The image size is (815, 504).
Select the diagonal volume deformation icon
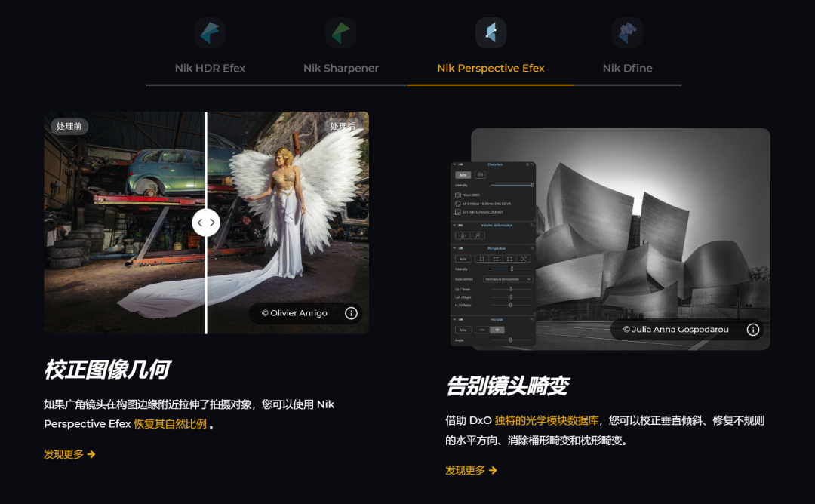478,235
